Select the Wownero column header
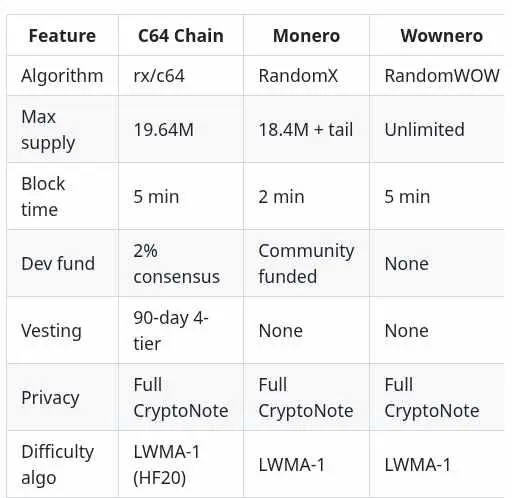The height and width of the screenshot is (498, 512). [441, 36]
